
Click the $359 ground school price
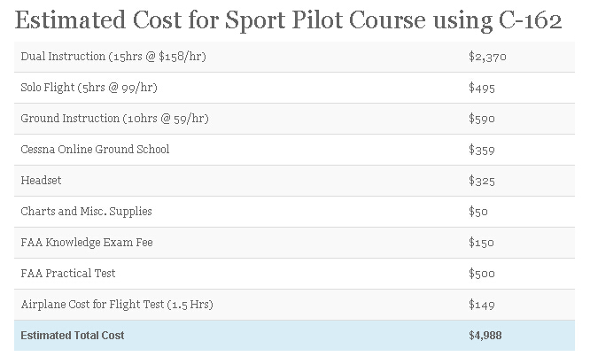pyautogui.click(x=482, y=150)
